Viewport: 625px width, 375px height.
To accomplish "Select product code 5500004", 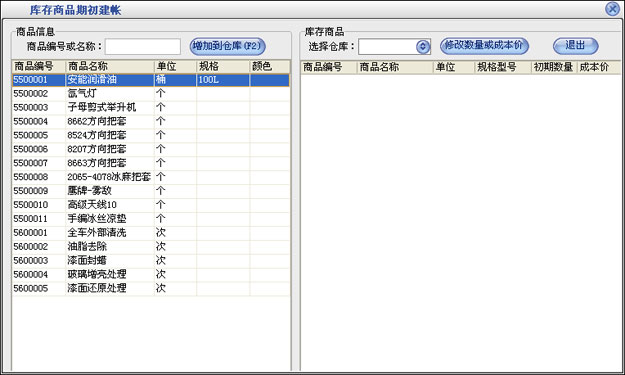I will (31, 122).
